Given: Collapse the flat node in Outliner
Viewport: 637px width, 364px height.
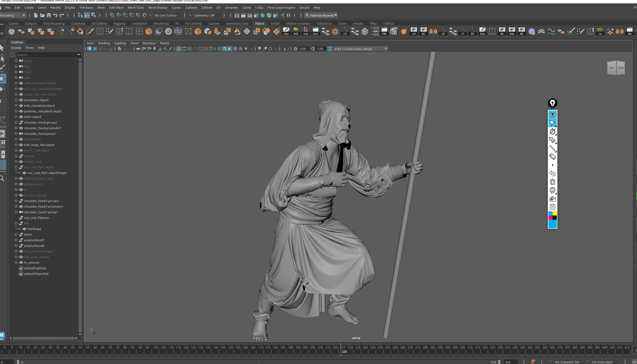Looking at the screenshot, I should 16,223.
